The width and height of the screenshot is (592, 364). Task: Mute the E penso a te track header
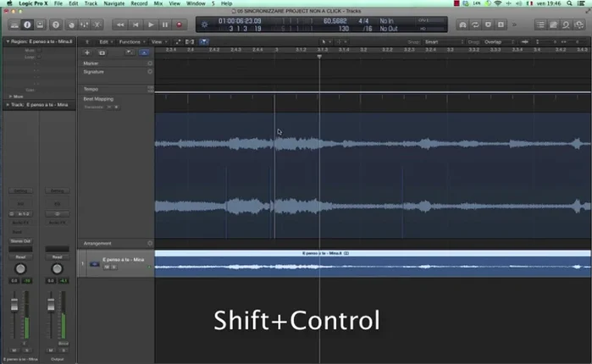(107, 267)
